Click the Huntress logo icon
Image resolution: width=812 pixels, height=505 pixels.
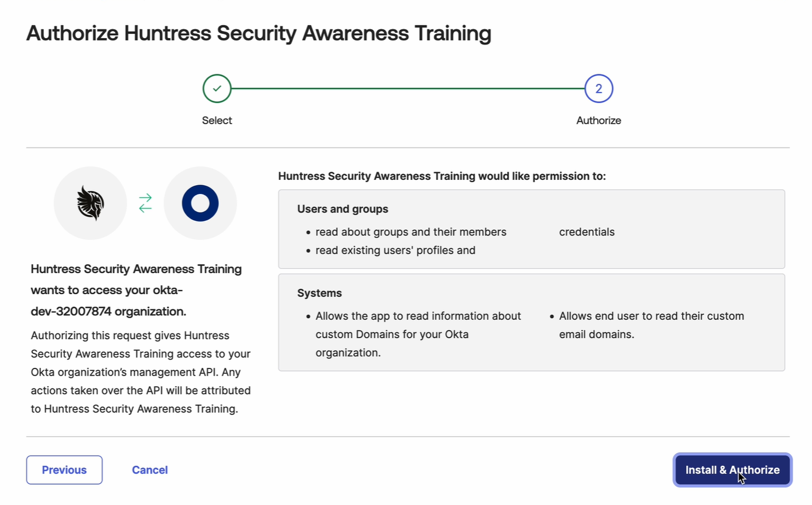coord(90,203)
